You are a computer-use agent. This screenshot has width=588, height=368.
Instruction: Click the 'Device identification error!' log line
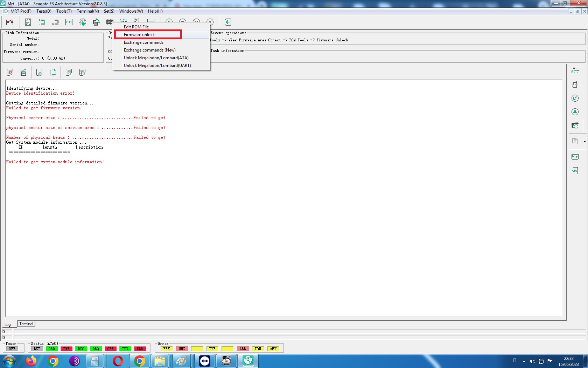pyautogui.click(x=40, y=93)
